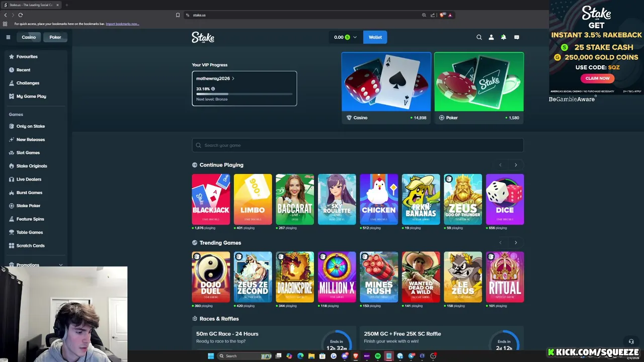The height and width of the screenshot is (362, 644).
Task: Open the Le Zeus game tile
Action: coord(463,277)
